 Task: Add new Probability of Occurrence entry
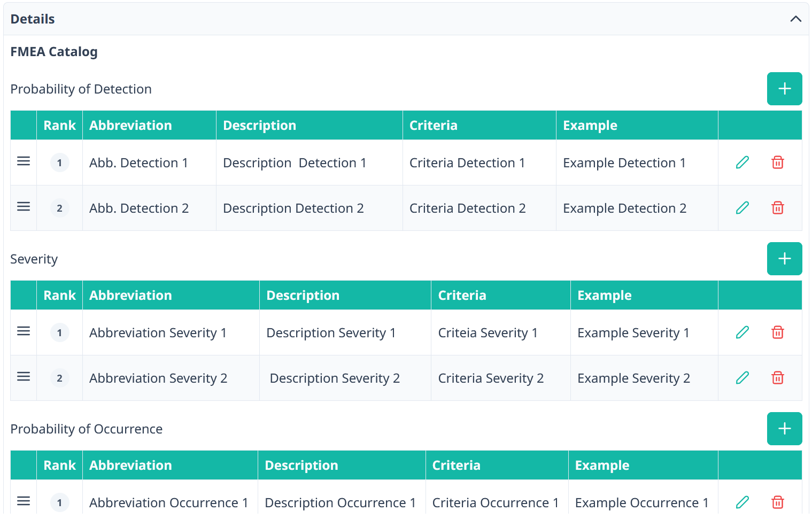784,429
